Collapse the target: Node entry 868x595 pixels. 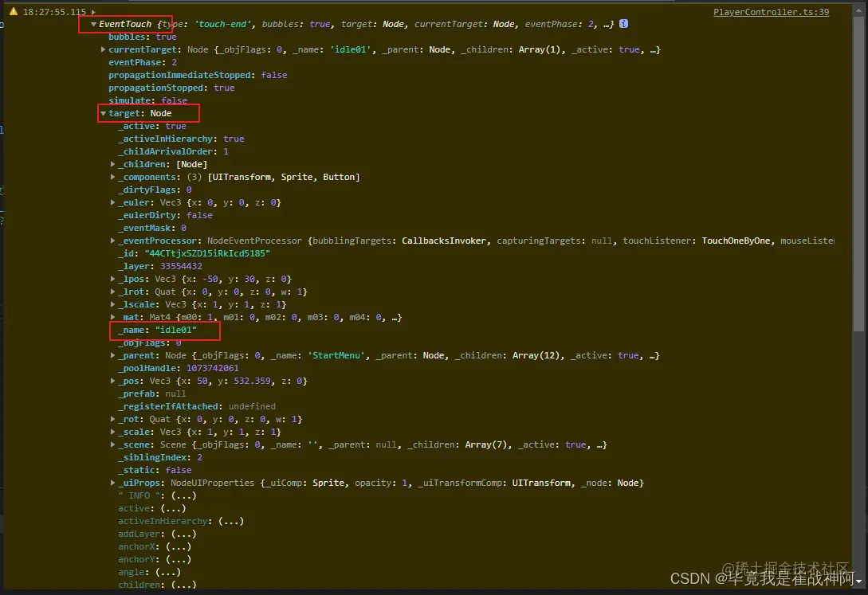coord(103,113)
